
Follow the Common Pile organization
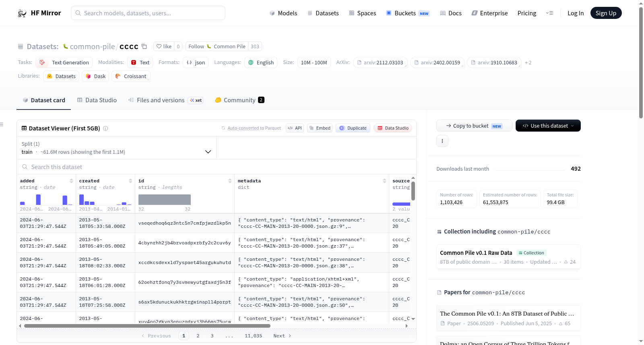[x=217, y=46]
